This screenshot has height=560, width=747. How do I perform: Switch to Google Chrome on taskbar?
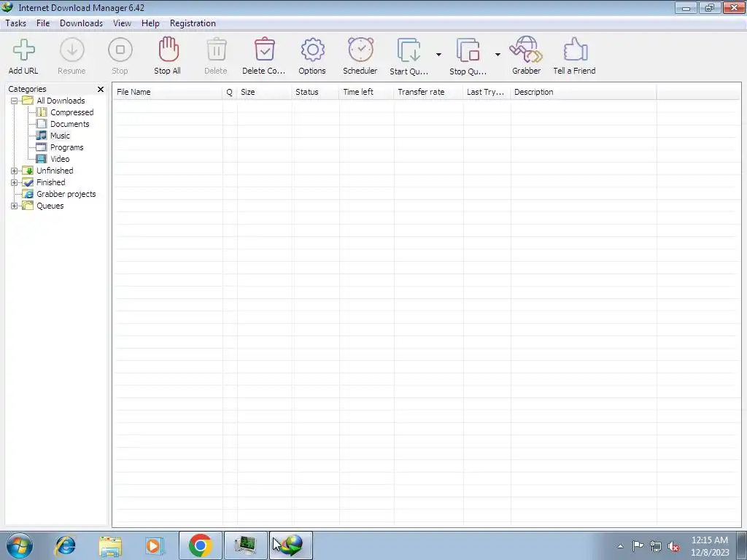coord(200,545)
